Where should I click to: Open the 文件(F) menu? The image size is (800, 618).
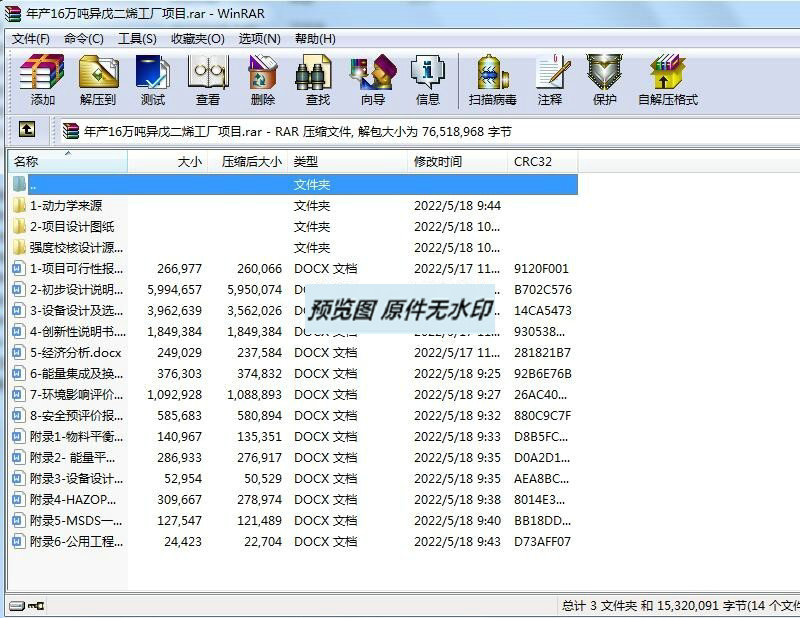point(31,39)
